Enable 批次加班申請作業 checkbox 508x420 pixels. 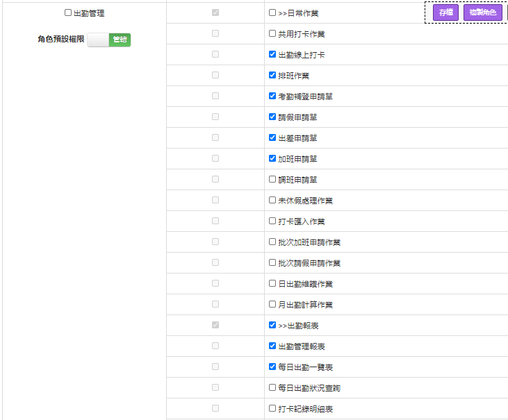click(x=272, y=242)
